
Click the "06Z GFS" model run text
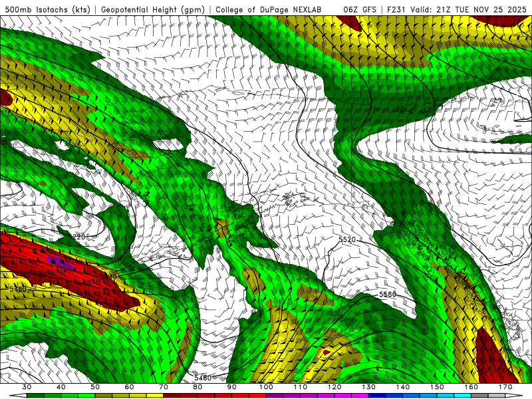360,9
